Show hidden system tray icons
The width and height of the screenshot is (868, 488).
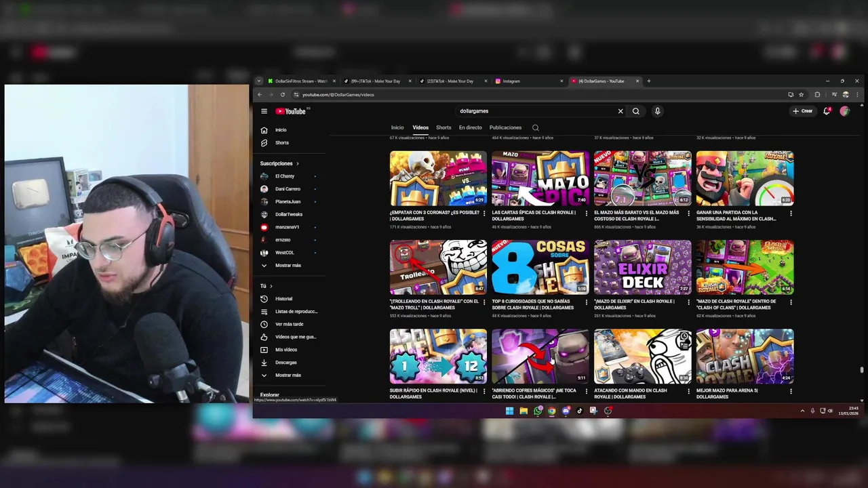coord(802,411)
